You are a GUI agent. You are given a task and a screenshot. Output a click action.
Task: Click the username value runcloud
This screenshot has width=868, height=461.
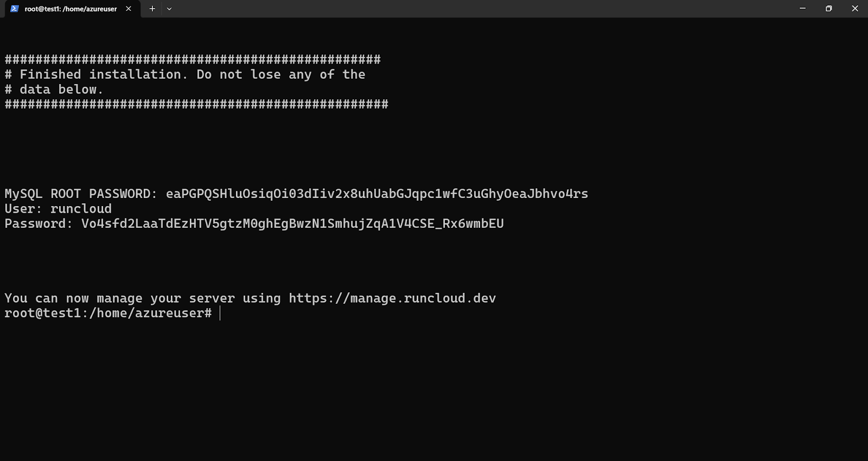coord(81,209)
